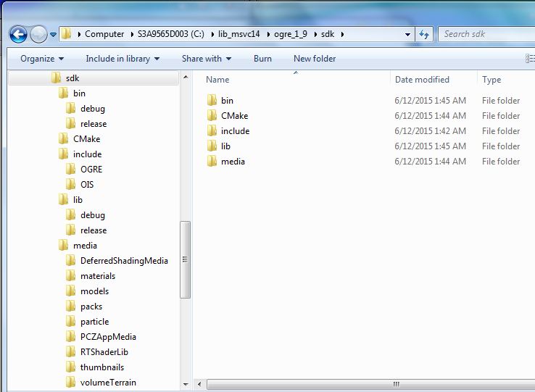
Task: Click release folder icon under lib in tree
Action: tap(70, 230)
